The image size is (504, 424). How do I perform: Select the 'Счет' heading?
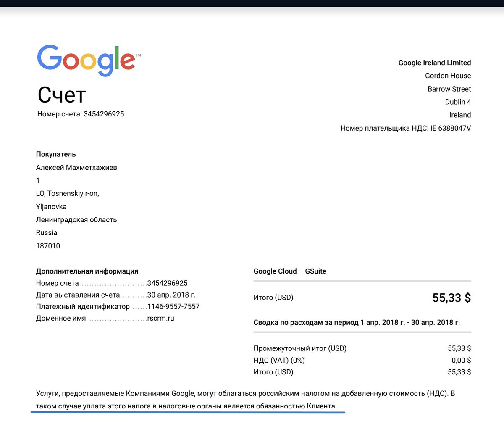pos(62,95)
